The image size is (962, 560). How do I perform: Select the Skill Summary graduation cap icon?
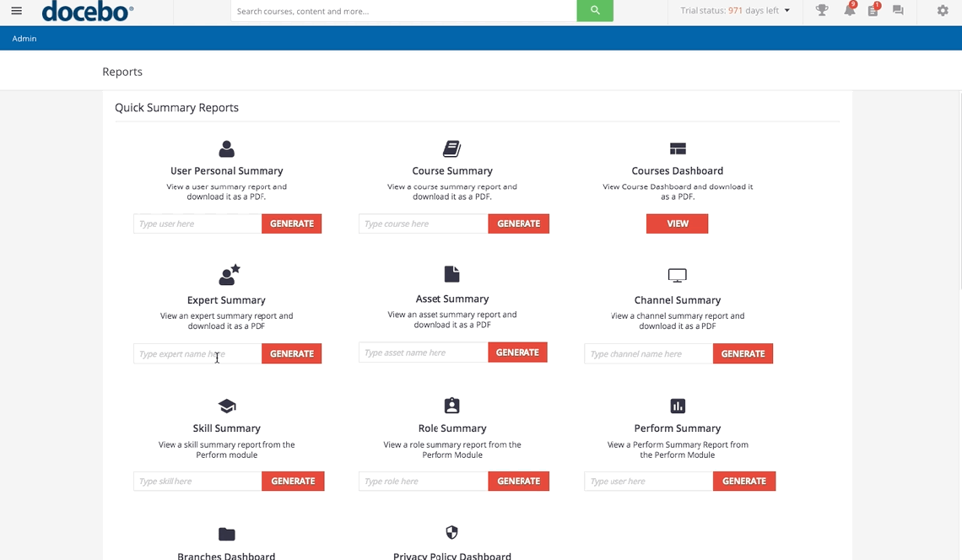tap(226, 405)
